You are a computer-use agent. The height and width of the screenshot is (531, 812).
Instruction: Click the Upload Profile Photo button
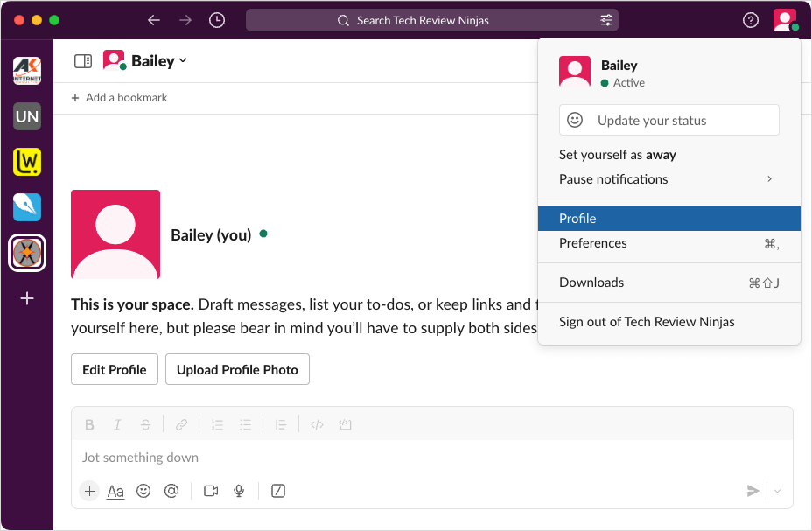pos(237,370)
